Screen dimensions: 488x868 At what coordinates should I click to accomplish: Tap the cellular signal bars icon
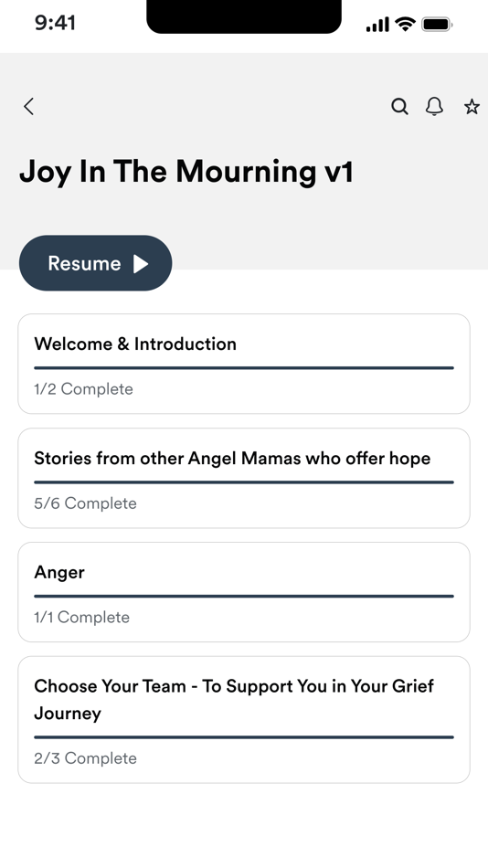pyautogui.click(x=377, y=25)
